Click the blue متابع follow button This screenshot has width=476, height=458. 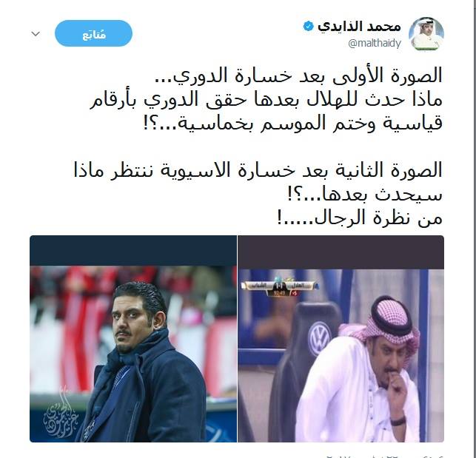[93, 33]
